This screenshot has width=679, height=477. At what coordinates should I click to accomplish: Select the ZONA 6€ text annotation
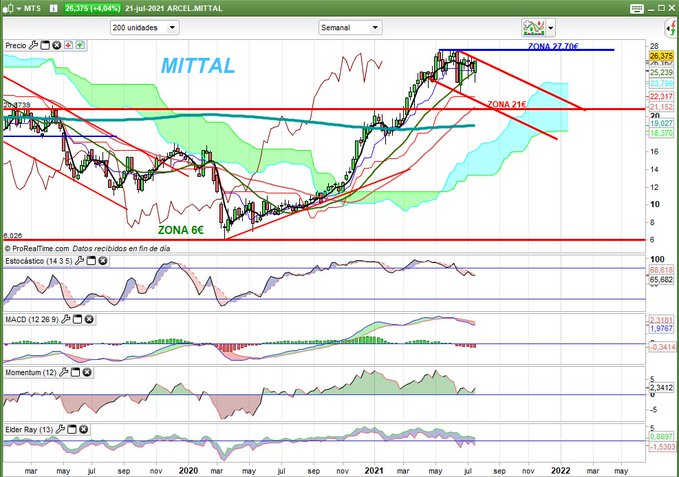(181, 230)
